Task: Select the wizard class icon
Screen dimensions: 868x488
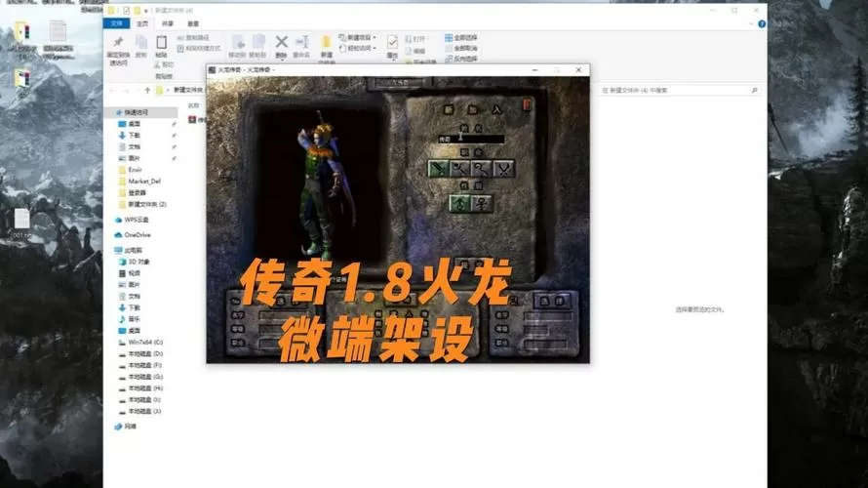Action: (460, 169)
